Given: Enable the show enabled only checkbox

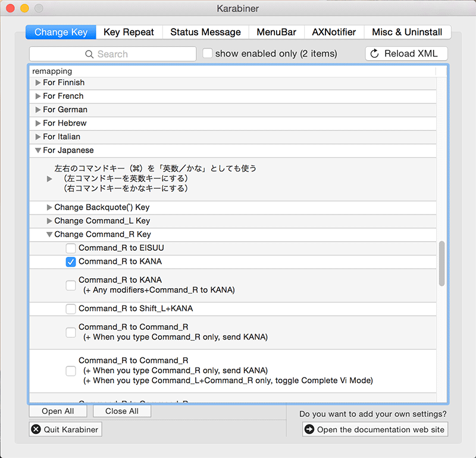Looking at the screenshot, I should 207,53.
